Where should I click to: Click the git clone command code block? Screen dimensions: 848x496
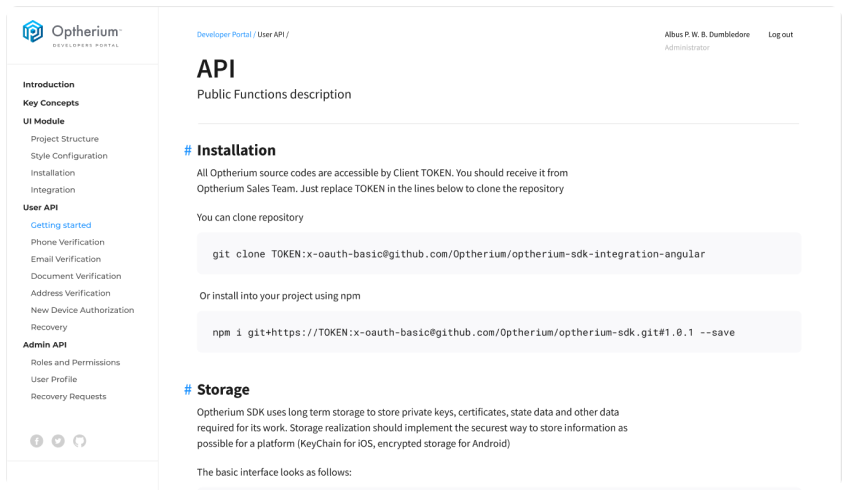pos(499,254)
